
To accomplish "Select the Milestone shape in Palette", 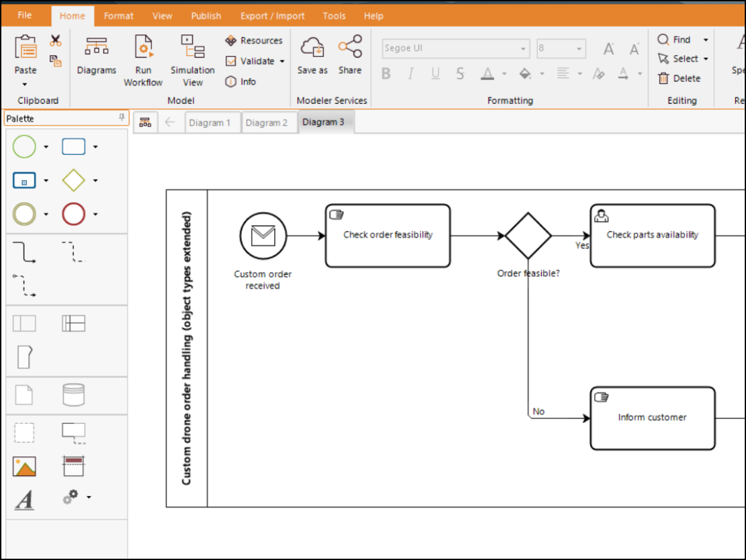I will tap(24, 357).
